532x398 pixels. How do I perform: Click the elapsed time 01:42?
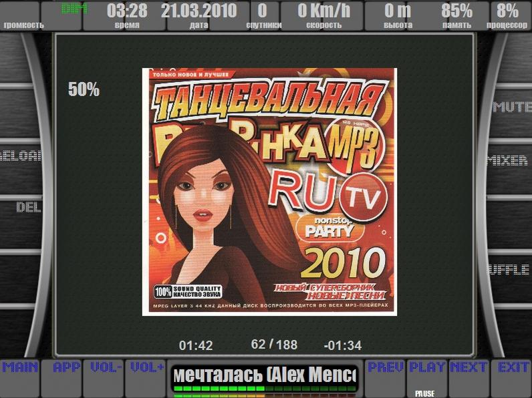[x=196, y=345]
